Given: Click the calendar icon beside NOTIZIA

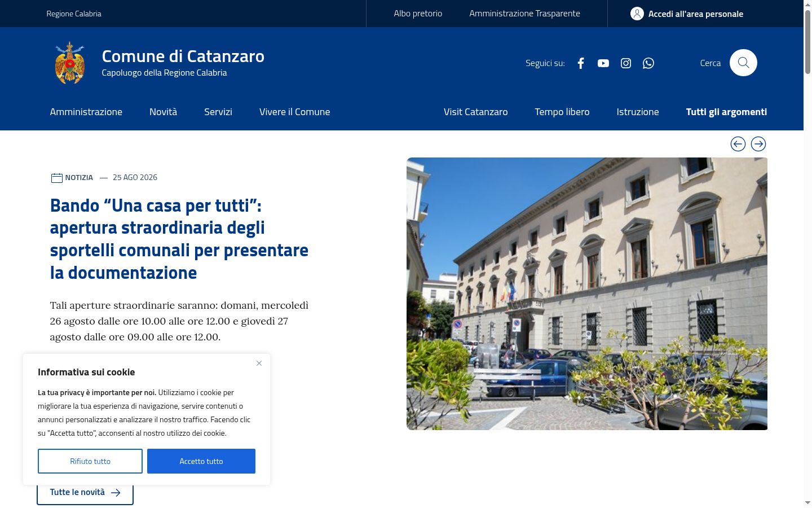Looking at the screenshot, I should (56, 178).
